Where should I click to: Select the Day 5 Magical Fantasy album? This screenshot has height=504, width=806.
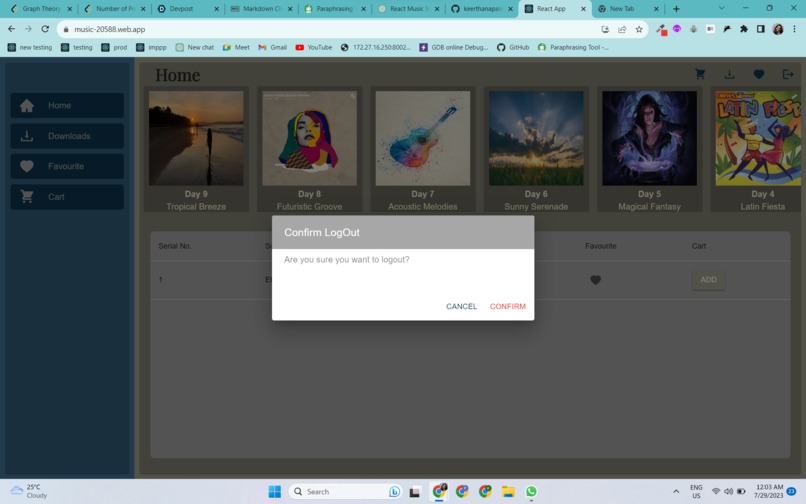click(x=649, y=149)
